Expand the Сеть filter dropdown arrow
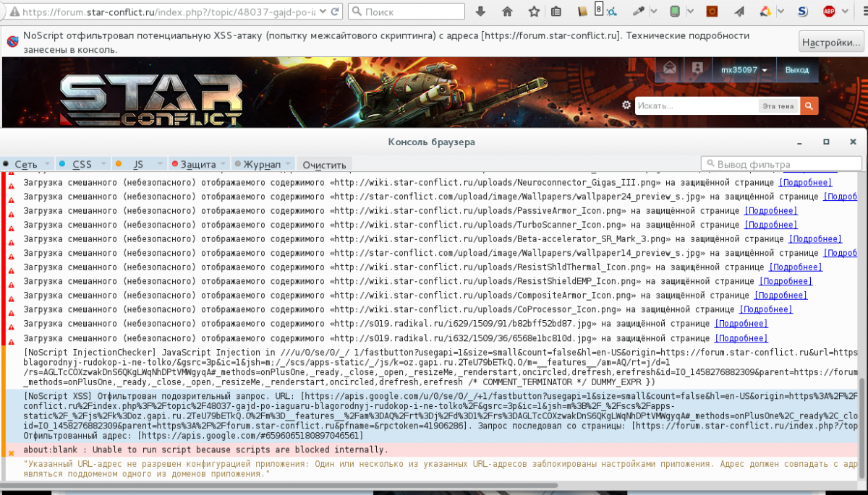The image size is (868, 495). pos(46,164)
